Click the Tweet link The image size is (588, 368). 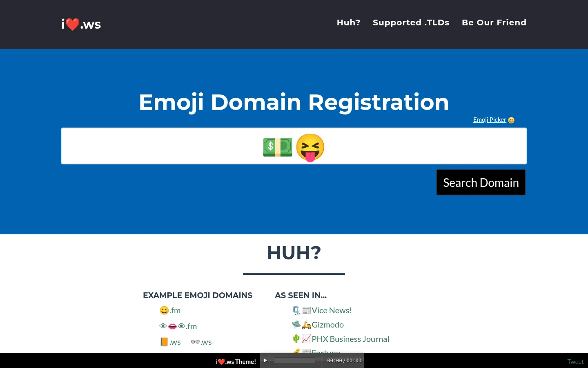point(575,361)
